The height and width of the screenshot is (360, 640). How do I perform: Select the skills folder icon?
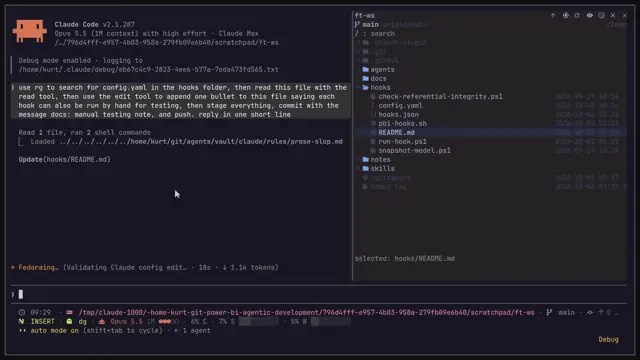tap(365, 169)
